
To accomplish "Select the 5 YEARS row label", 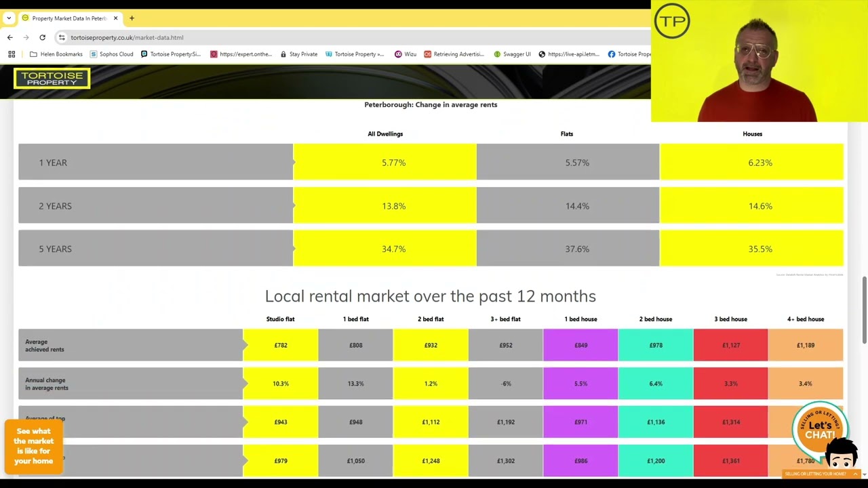I will click(x=55, y=249).
